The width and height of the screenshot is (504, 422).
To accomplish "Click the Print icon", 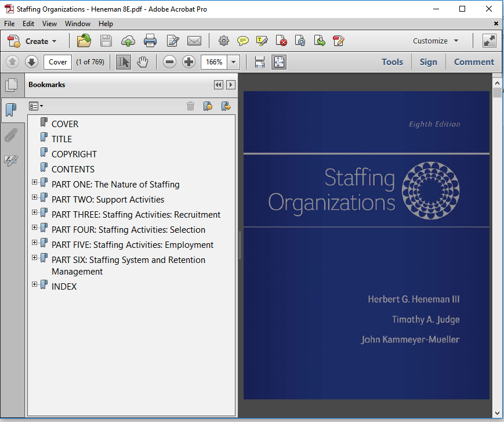I will 150,41.
